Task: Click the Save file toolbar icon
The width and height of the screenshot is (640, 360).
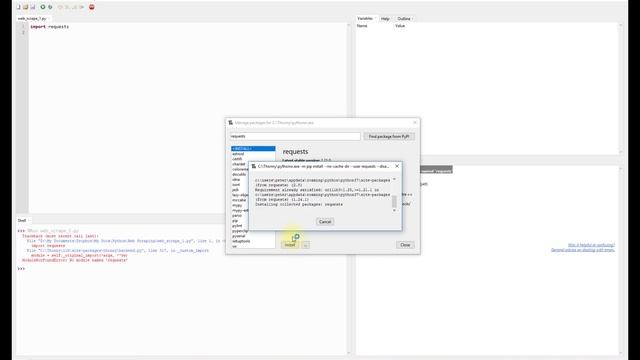Action: tap(33, 7)
